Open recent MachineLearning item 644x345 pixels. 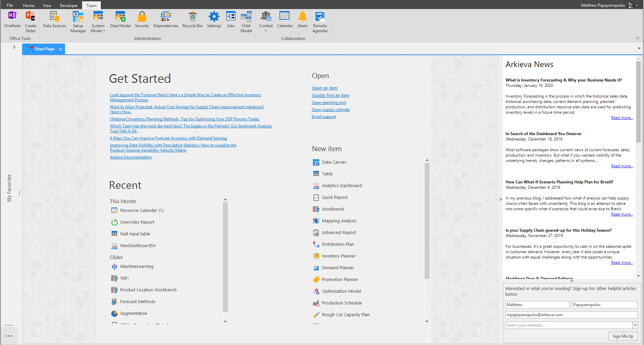tap(132, 267)
